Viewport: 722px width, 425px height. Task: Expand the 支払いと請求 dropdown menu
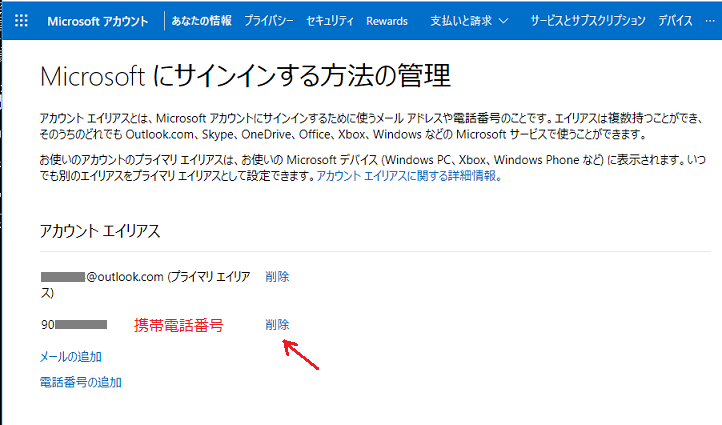click(469, 21)
